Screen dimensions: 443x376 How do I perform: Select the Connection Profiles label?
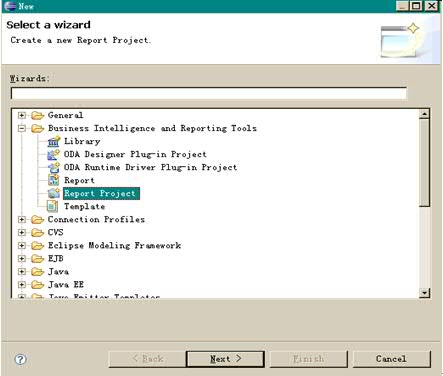pyautogui.click(x=96, y=219)
